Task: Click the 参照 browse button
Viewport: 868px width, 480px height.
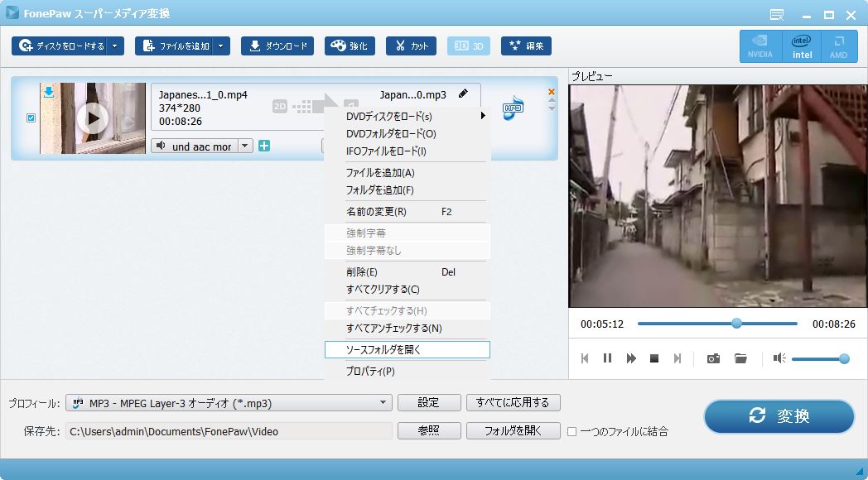Action: tap(429, 431)
